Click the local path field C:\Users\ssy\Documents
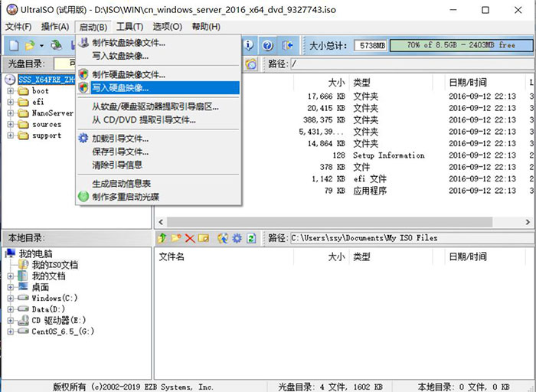The width and height of the screenshot is (536, 392). [x=412, y=238]
